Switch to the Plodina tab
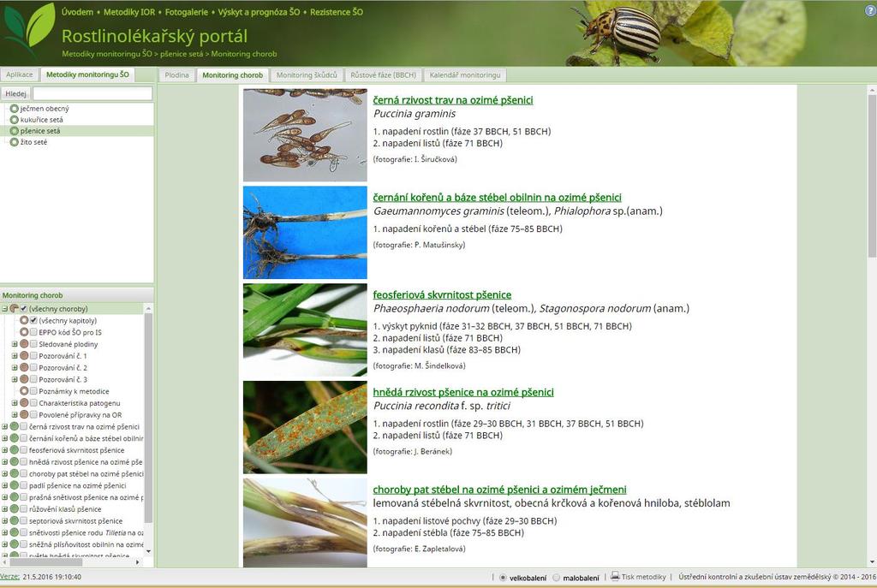 [x=176, y=75]
